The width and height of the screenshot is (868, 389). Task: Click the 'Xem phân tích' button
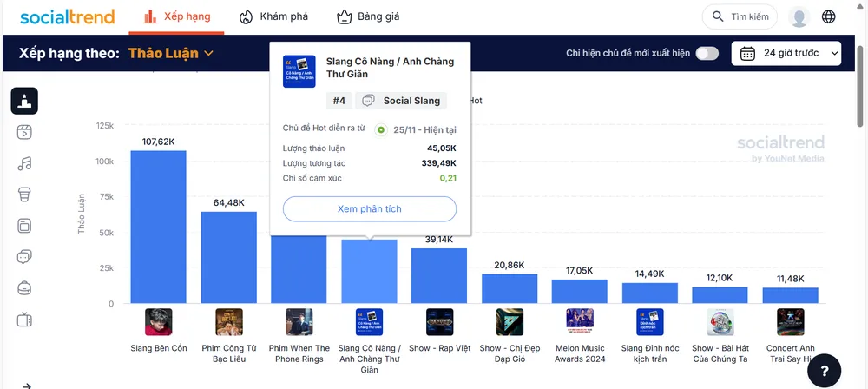click(x=369, y=209)
